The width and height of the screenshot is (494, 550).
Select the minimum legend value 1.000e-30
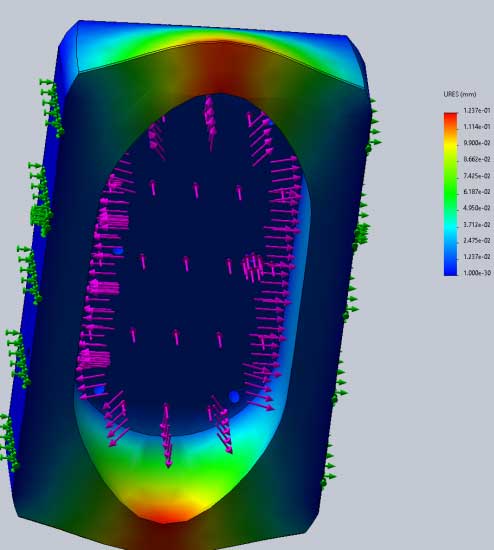point(477,273)
